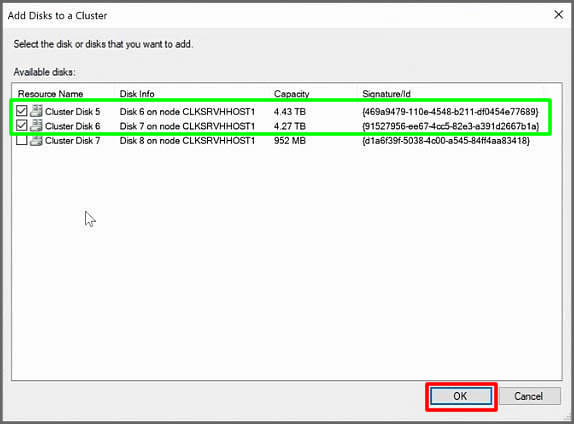Click the 952 MB capacity cell

[290, 141]
